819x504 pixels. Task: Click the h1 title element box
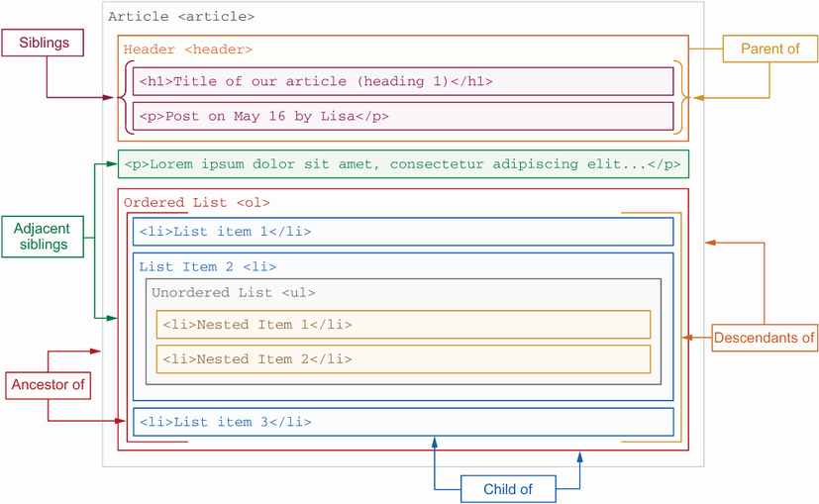coord(403,81)
